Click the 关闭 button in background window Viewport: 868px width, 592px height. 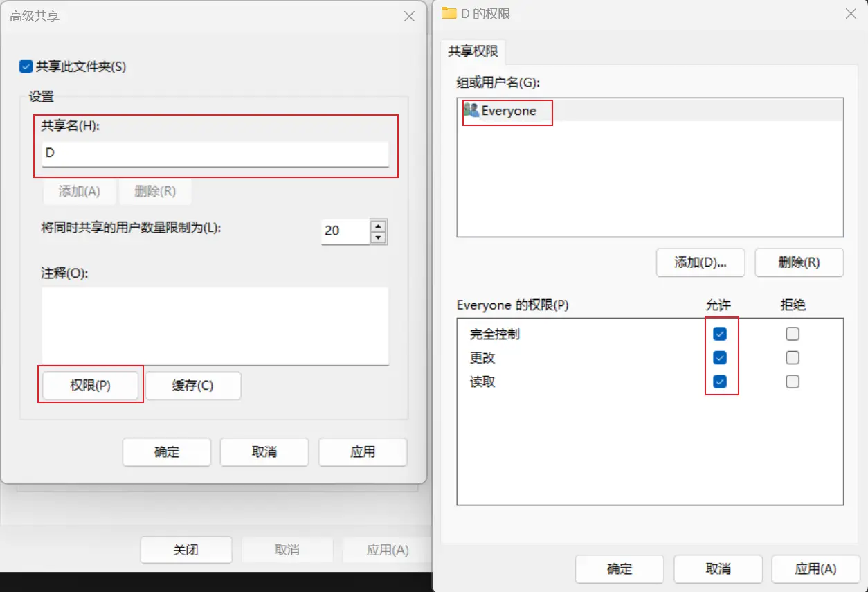point(186,550)
